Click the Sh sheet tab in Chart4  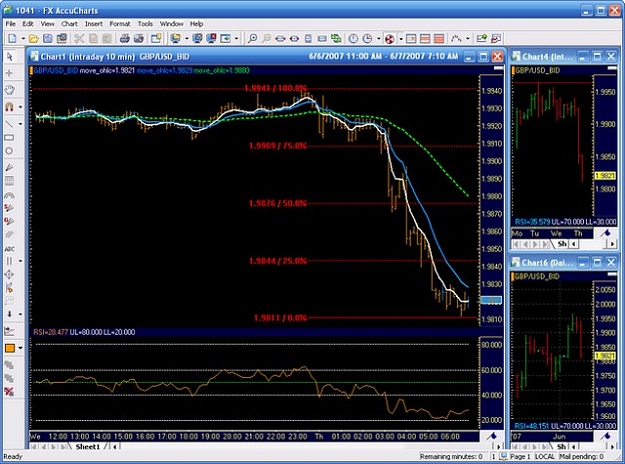pos(562,244)
